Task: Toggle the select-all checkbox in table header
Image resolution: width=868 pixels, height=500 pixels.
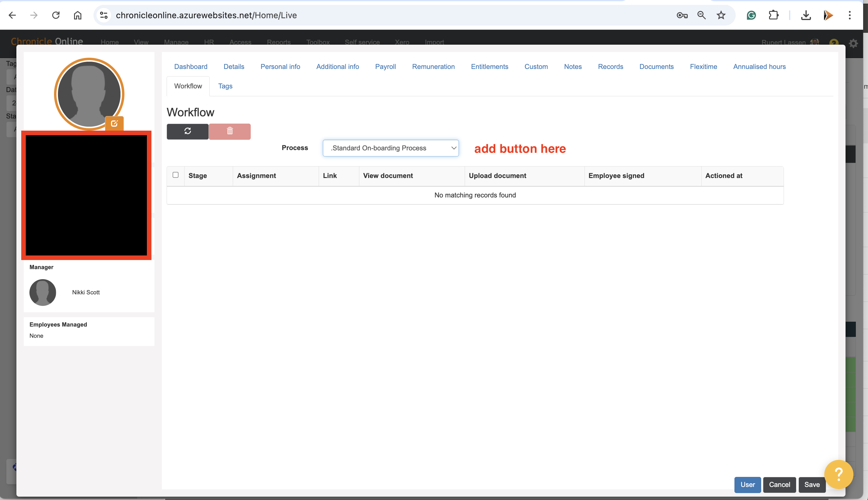Action: coord(175,175)
